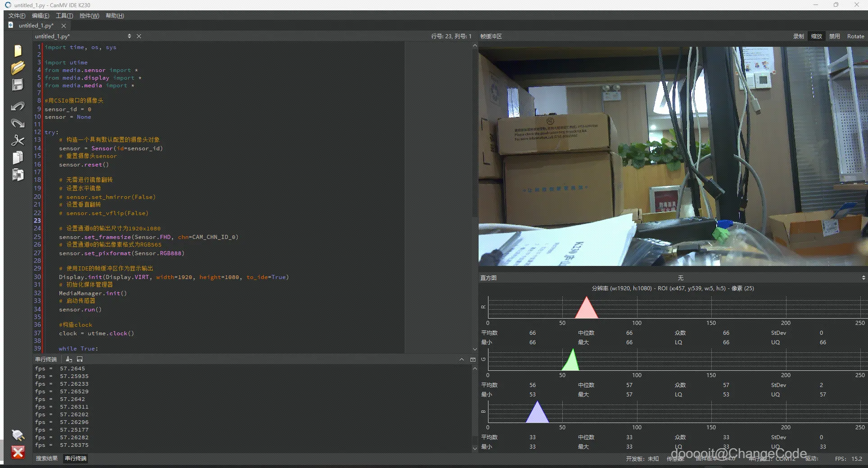This screenshot has width=868, height=468.
Task: Stop the running script with the red X
Action: click(18, 452)
